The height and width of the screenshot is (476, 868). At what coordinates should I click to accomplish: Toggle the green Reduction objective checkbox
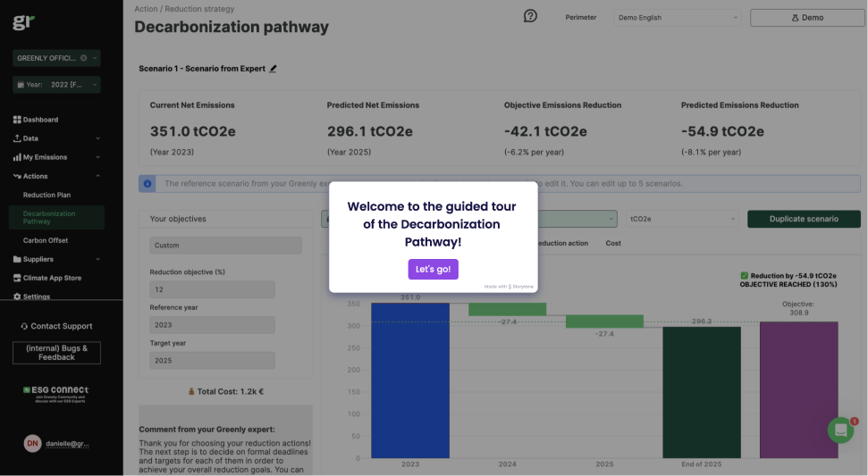tap(745, 276)
